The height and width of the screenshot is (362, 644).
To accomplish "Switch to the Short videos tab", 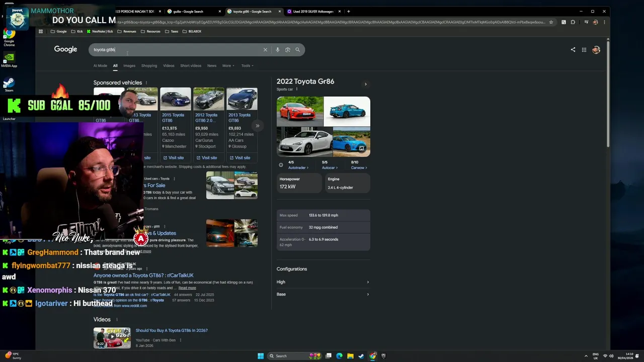I will tap(191, 66).
